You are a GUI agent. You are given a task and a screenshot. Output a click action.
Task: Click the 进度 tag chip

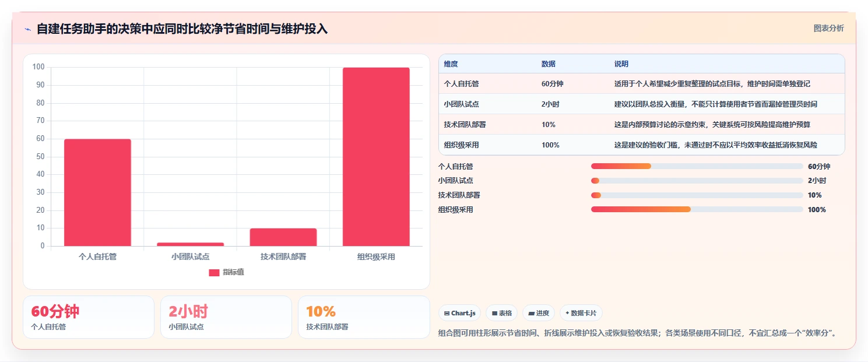coord(539,313)
